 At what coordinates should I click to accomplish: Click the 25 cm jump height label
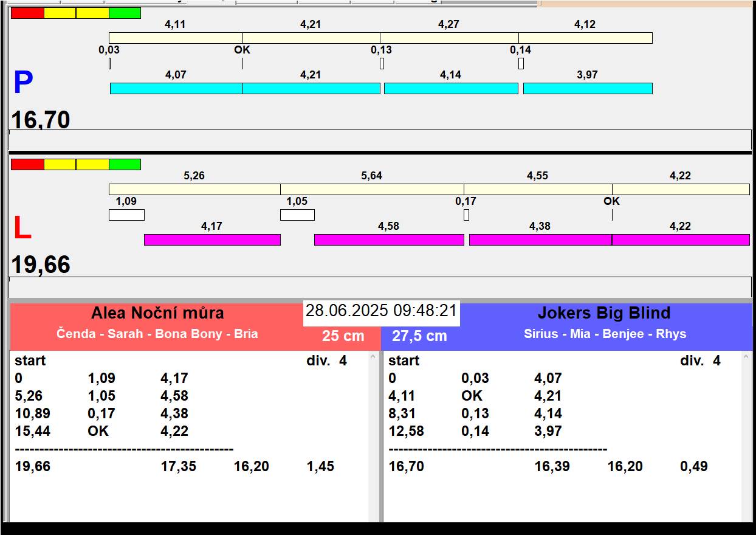pos(343,336)
